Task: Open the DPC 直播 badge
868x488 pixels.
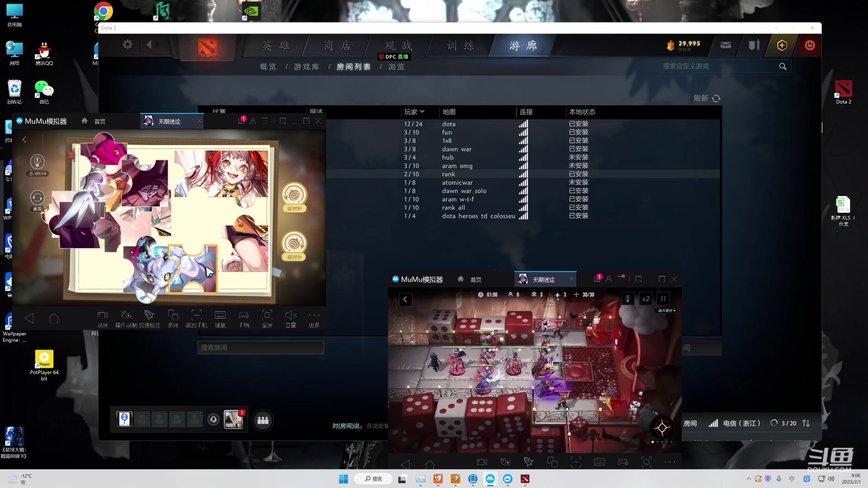Action: tap(394, 57)
